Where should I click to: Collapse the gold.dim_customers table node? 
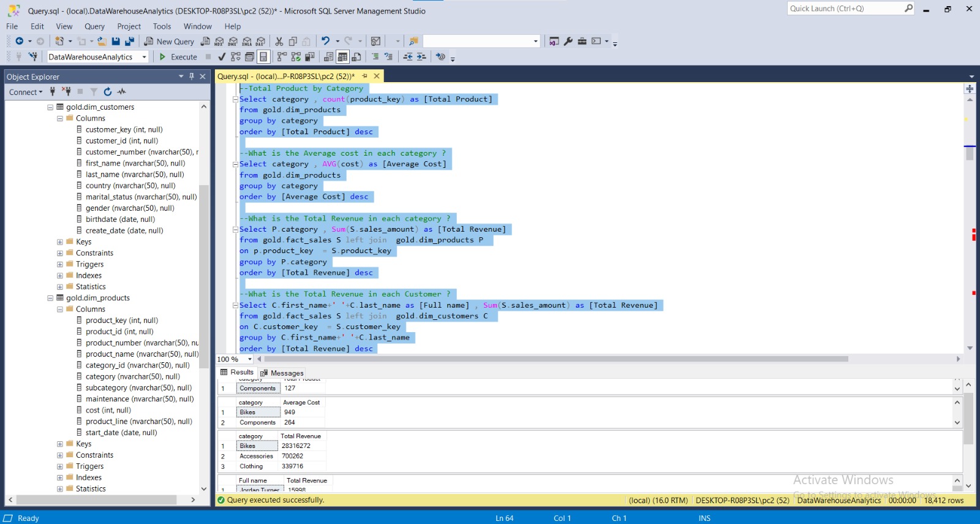tap(50, 107)
